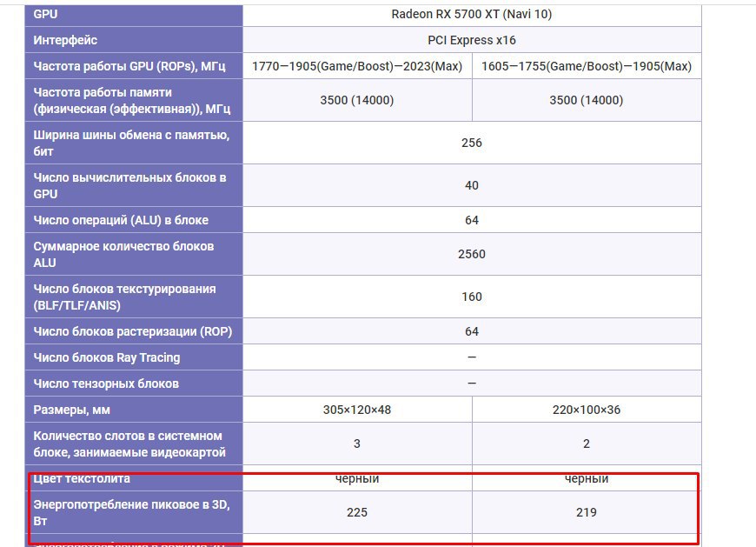Click the 'Интерфейс' row header
The height and width of the screenshot is (547, 756).
click(134, 40)
